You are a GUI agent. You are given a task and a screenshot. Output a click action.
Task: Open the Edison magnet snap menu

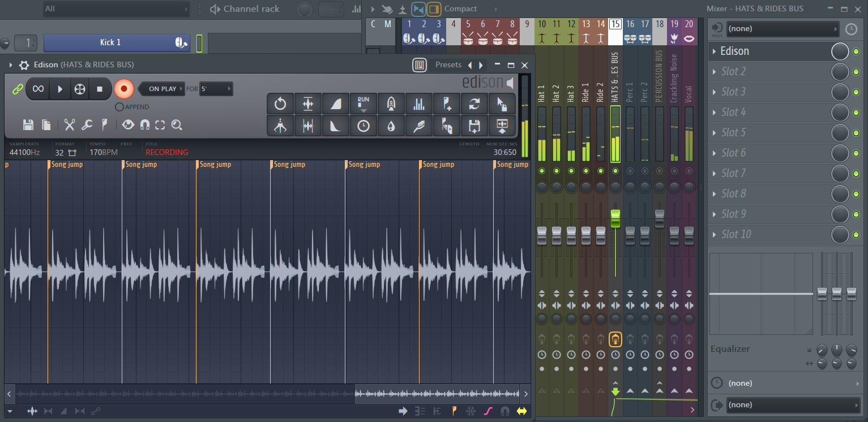point(145,125)
